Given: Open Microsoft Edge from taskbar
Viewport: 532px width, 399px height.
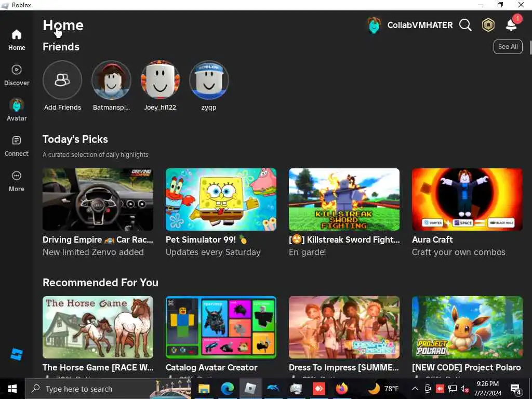Looking at the screenshot, I should [x=227, y=389].
